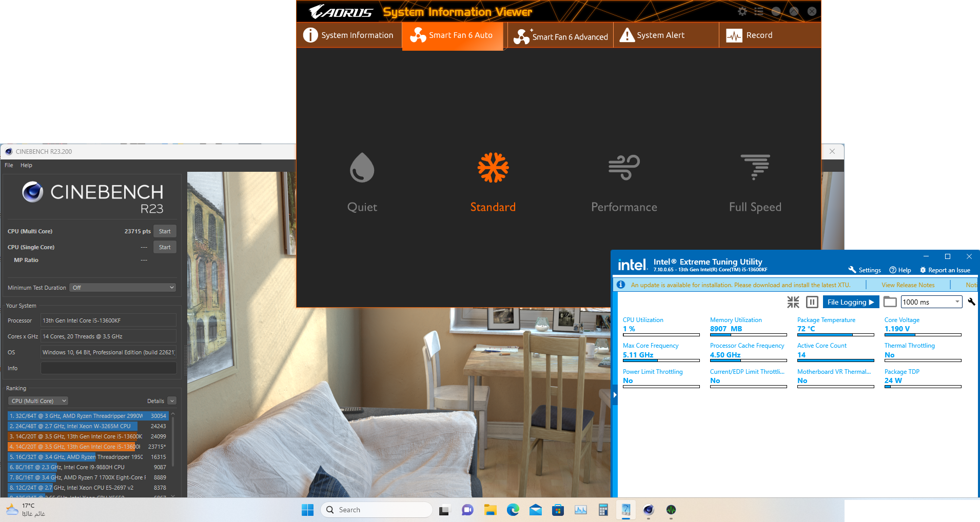Click the wrench icon beside the interval dropdown
The width and height of the screenshot is (980, 522).
(971, 302)
